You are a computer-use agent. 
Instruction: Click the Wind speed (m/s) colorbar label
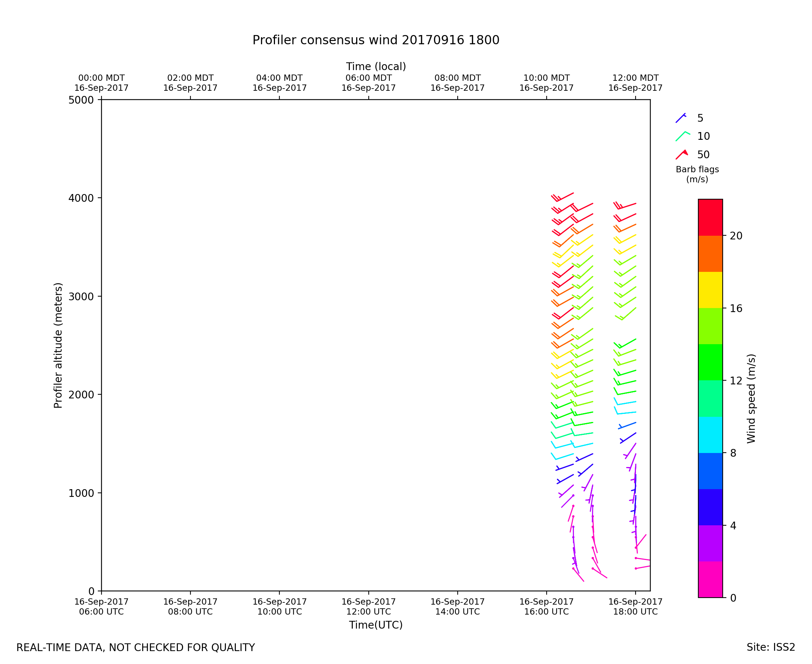751,398
